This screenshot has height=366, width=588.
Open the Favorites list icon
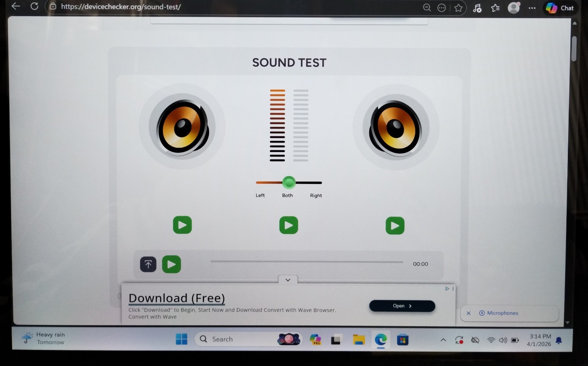tap(495, 8)
